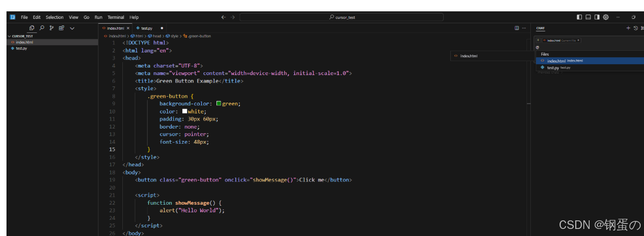
Task: Click the "cursor: pointer;" CSS line
Action: (185, 134)
